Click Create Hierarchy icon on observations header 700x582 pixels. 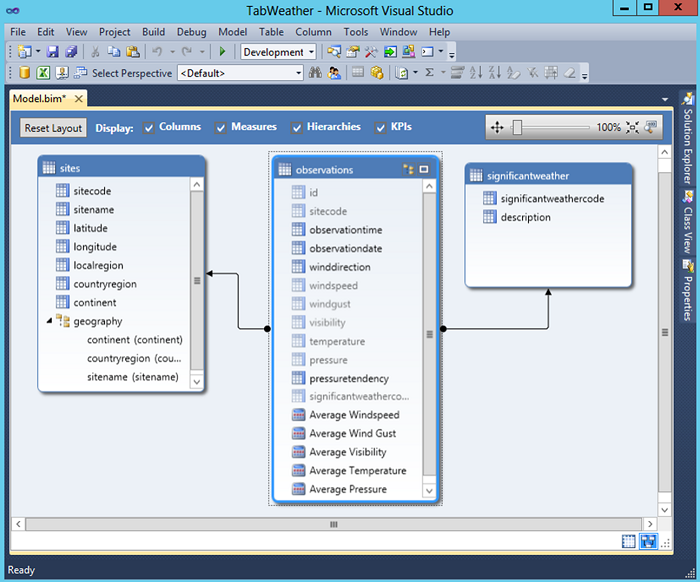point(408,170)
